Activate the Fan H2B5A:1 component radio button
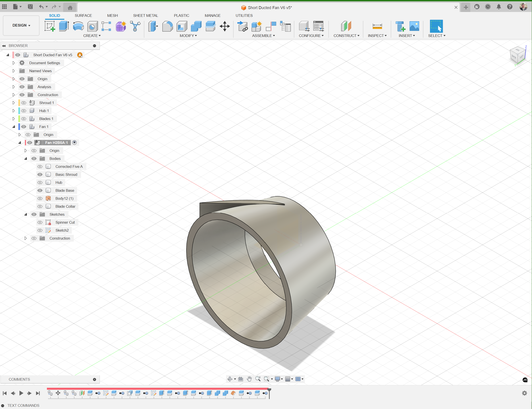Image resolution: width=532 pixels, height=409 pixels. pyautogui.click(x=75, y=143)
